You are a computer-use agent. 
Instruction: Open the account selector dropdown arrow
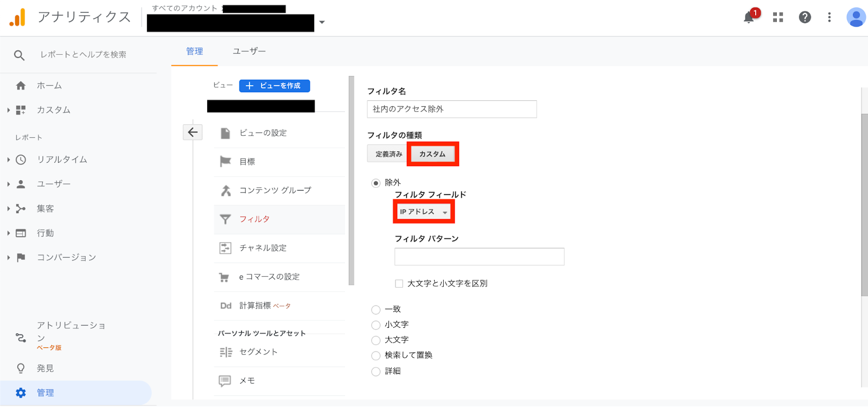[x=322, y=22]
